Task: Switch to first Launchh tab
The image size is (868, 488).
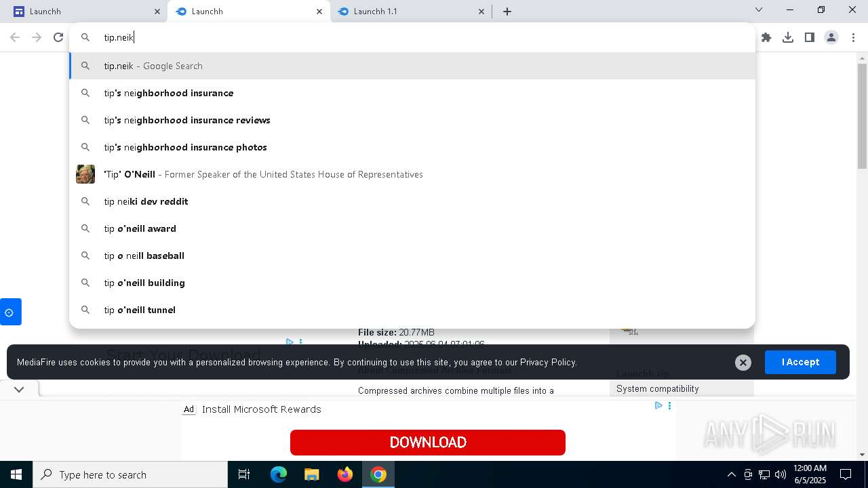Action: (x=85, y=12)
